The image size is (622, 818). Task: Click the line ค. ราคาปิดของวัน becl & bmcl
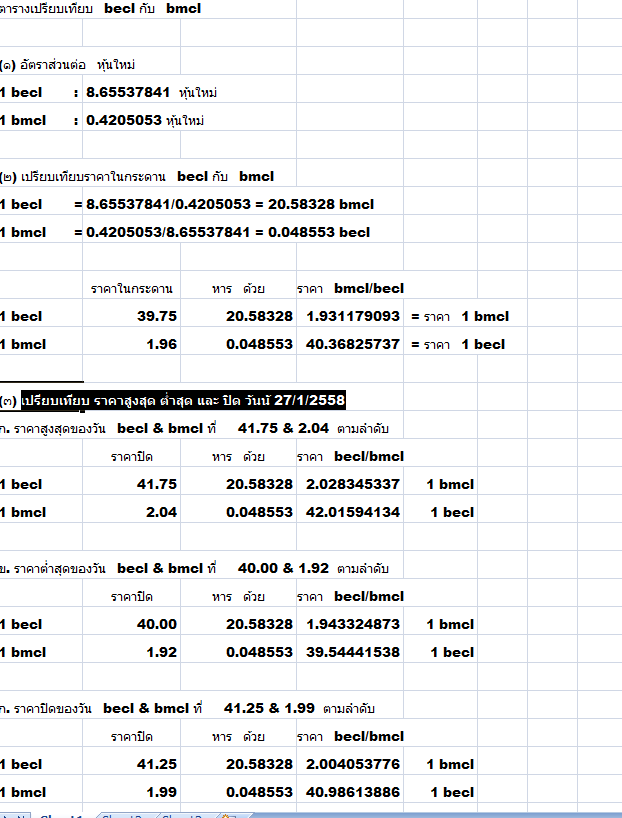(187, 708)
